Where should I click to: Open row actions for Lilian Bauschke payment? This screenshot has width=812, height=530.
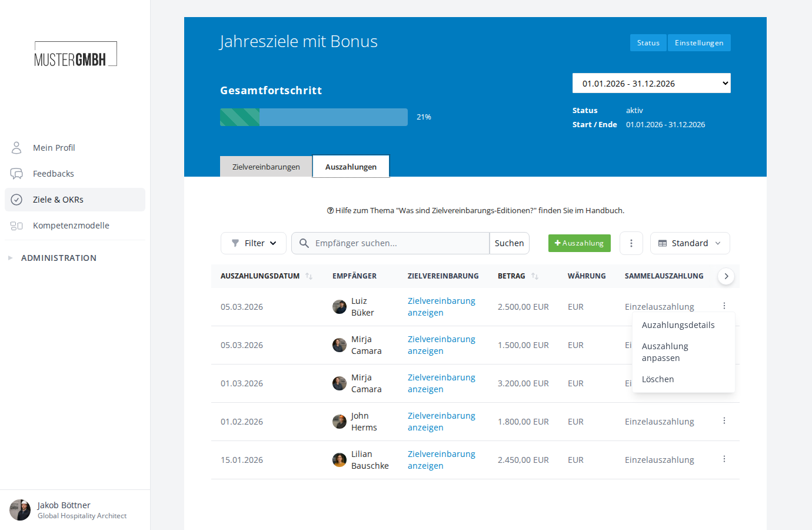pos(724,459)
